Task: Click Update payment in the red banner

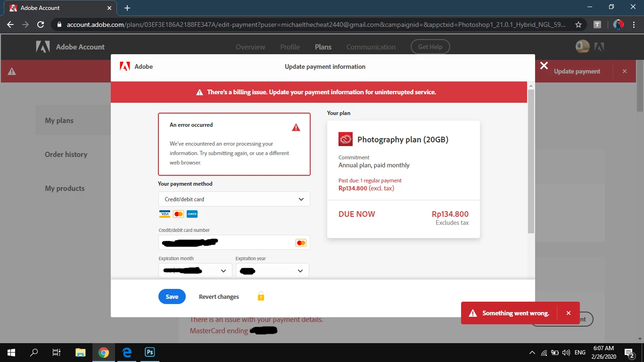Action: 577,71
